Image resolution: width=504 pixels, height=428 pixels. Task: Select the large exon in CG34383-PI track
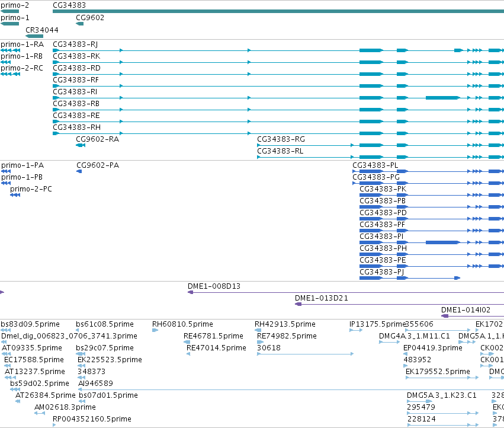(443, 242)
